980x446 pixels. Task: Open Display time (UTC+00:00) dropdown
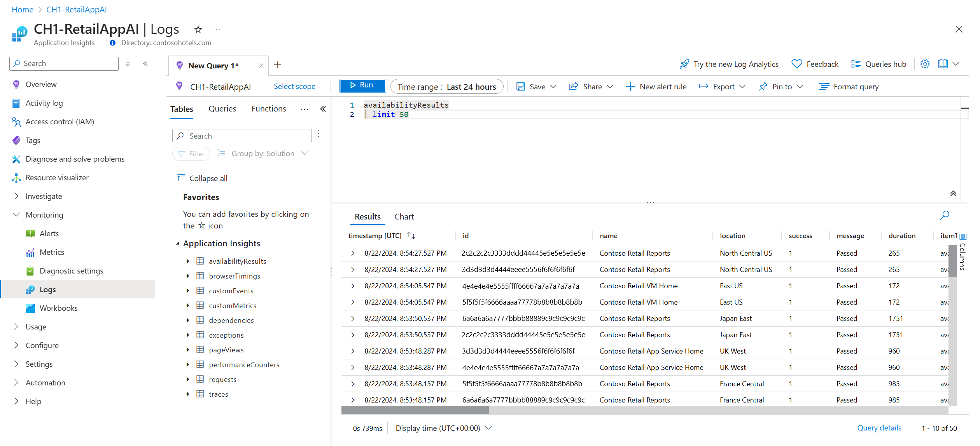[443, 428]
